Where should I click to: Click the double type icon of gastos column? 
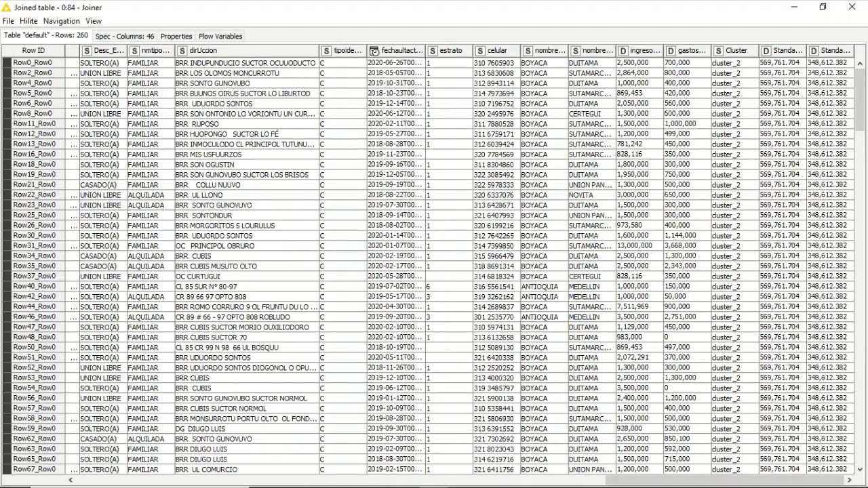[671, 51]
